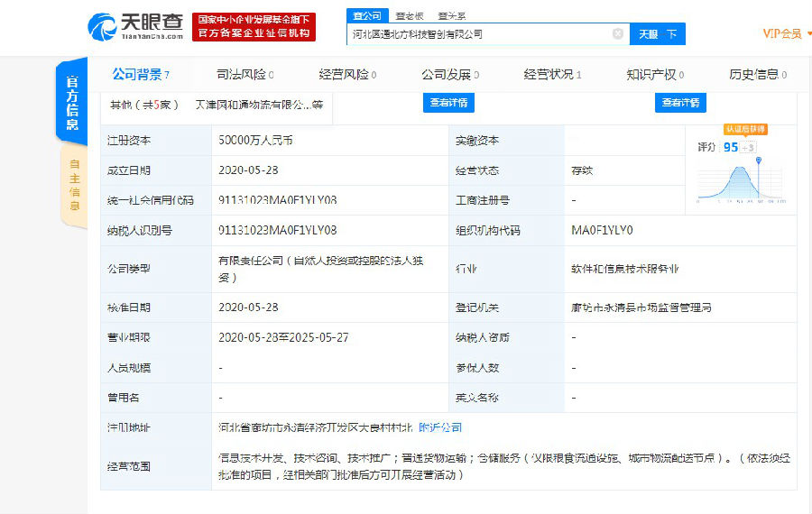Screen dimensions: 812x514
Task: Select registered capital value 50000万人民币
Action: [256, 141]
